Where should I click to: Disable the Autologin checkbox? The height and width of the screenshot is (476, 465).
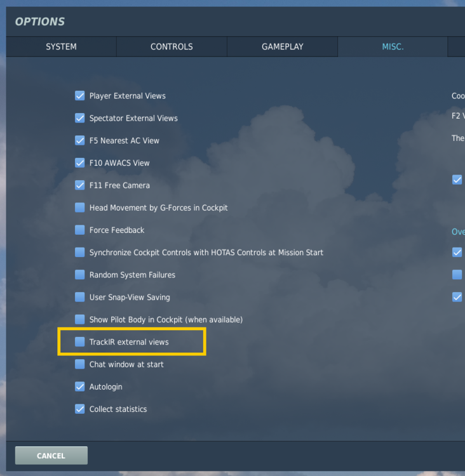[x=80, y=387]
